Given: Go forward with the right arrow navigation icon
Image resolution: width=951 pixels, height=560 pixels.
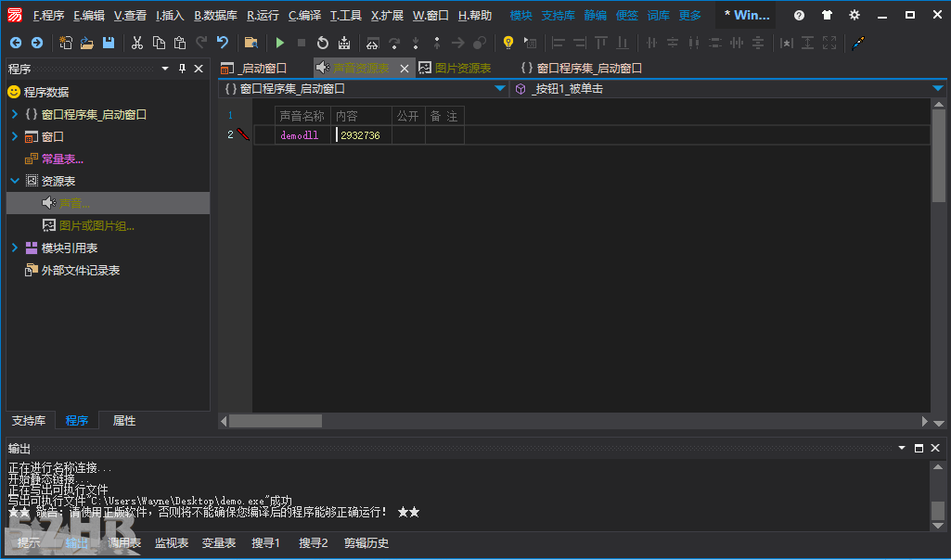Looking at the screenshot, I should 37,43.
